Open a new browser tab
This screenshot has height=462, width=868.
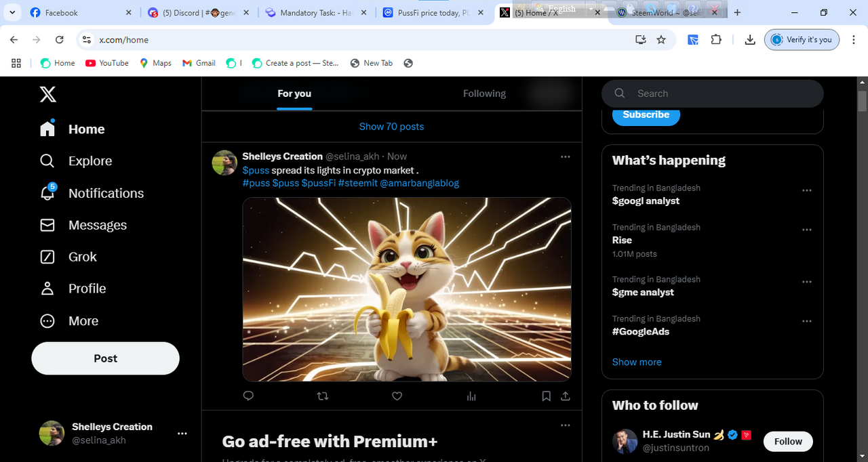tap(737, 12)
